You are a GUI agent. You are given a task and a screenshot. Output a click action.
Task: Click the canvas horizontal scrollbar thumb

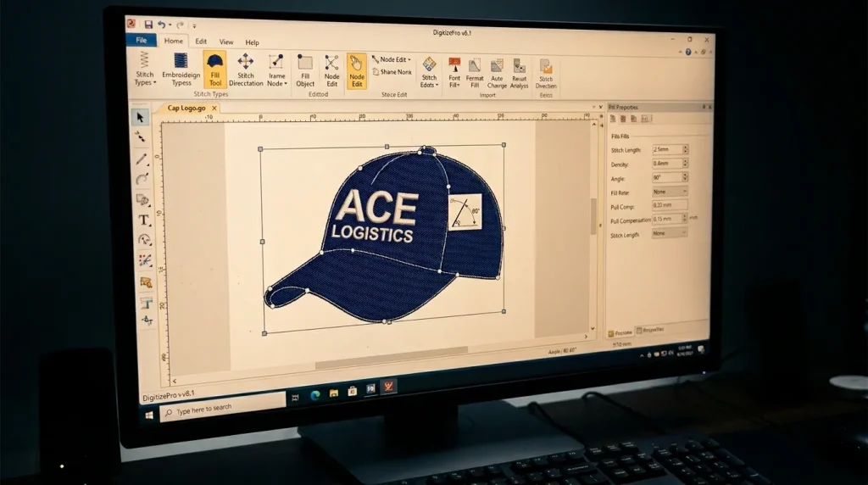click(392, 359)
